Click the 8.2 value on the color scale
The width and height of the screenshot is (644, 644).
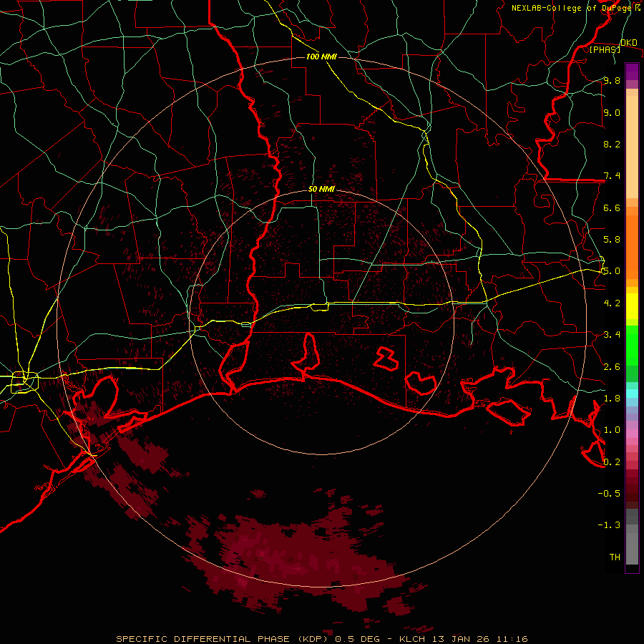click(612, 144)
